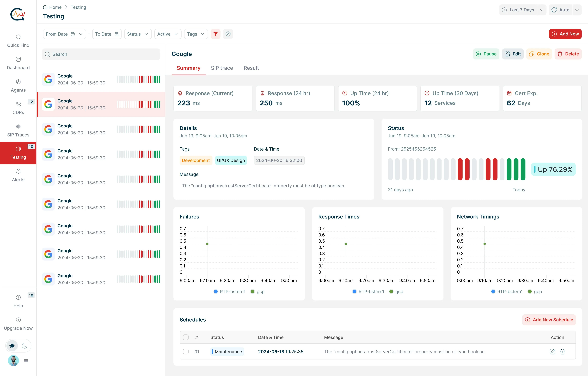This screenshot has height=376, width=588.
Task: Open SIP Traces in sidebar
Action: point(18,131)
